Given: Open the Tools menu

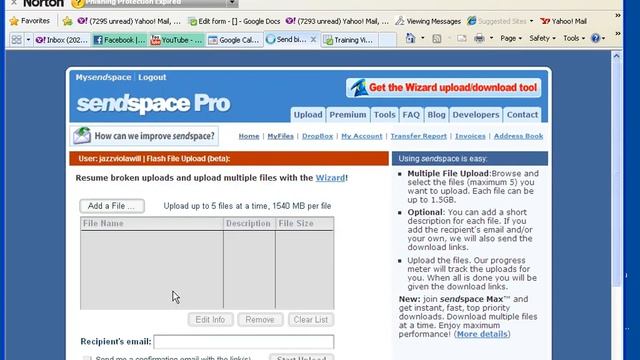Looking at the screenshot, I should tap(574, 38).
